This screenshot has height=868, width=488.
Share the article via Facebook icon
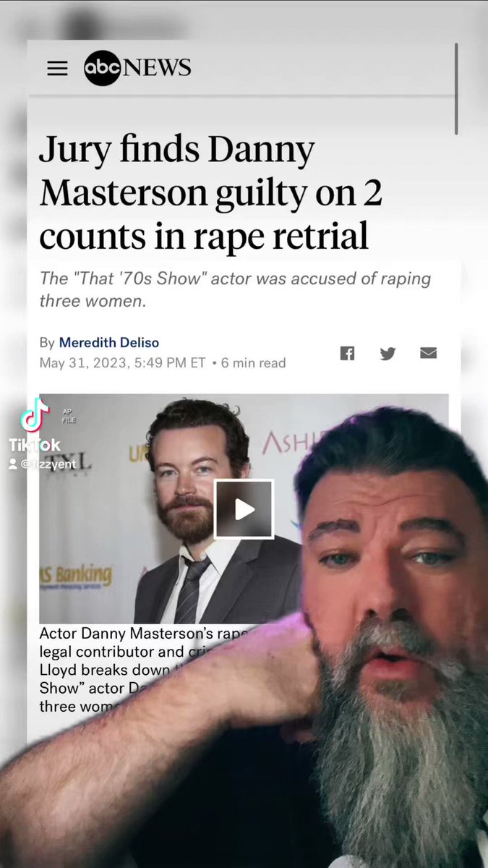347,353
